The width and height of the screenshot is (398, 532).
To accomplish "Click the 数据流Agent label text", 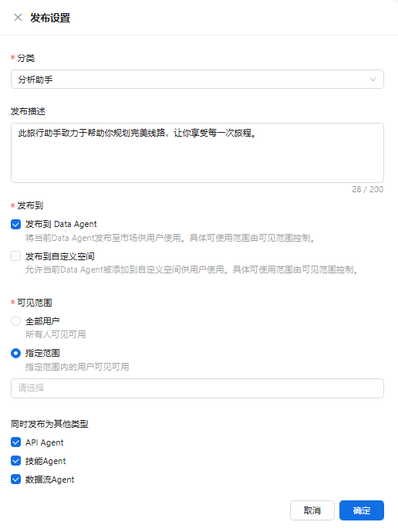I will click(x=50, y=479).
